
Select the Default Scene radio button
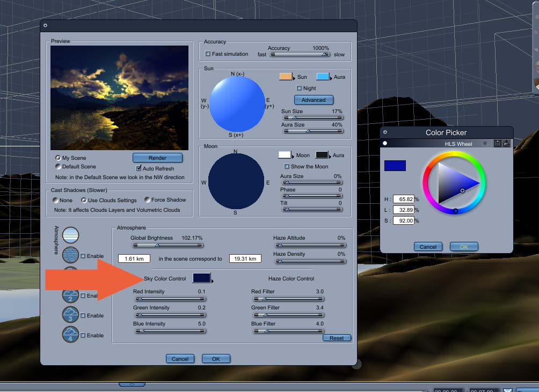click(x=58, y=166)
